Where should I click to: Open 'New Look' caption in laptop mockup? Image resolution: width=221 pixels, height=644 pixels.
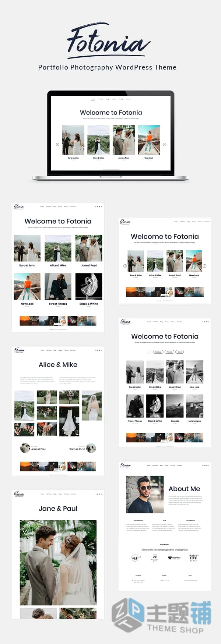pos(149,158)
